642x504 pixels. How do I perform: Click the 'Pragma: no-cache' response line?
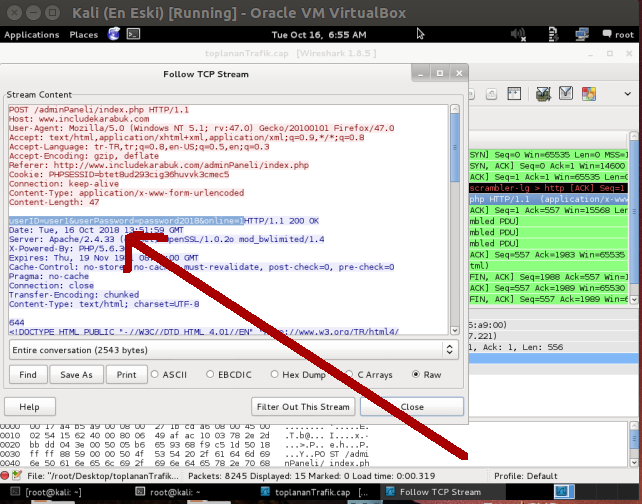(49, 276)
